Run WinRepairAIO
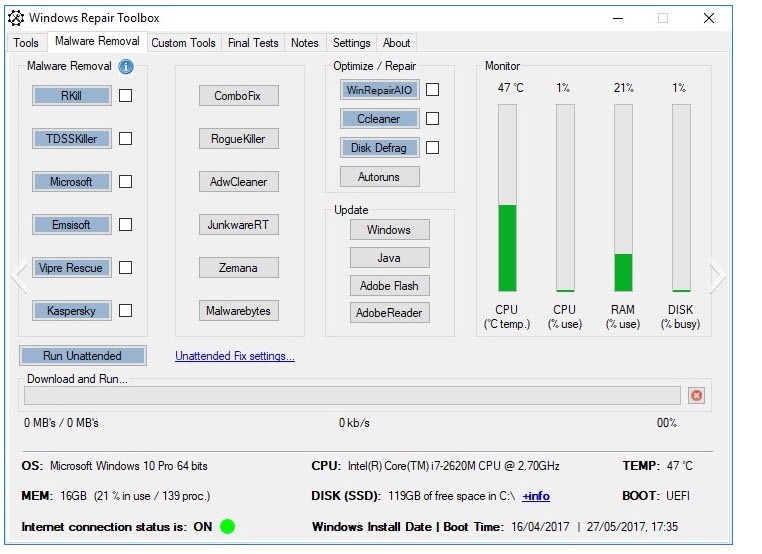This screenshot has height=554, width=762. (380, 90)
